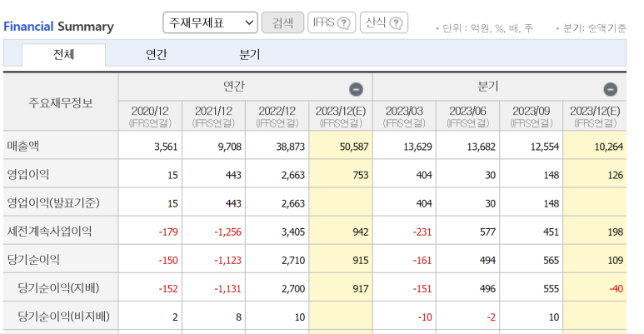Click the 당기순이익 value 109
644x334 pixels.
615,260
